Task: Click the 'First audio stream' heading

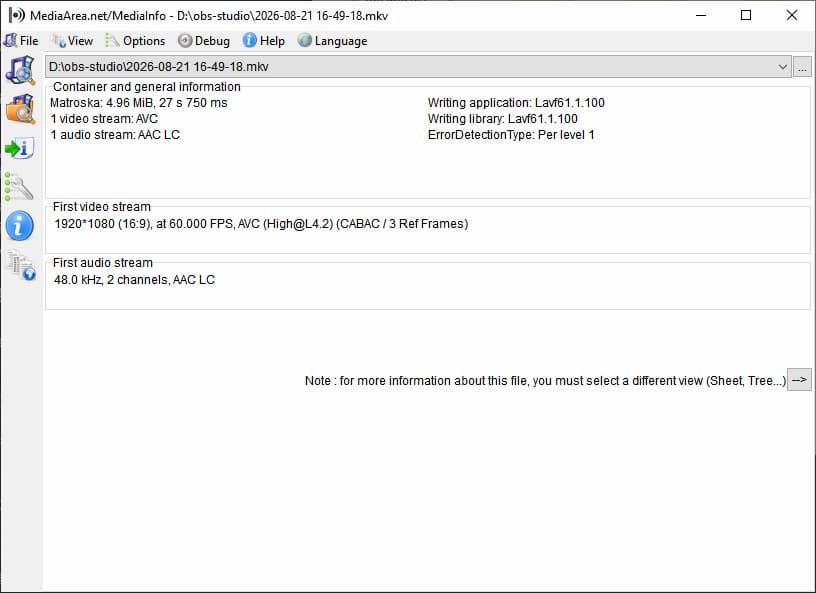Action: pos(103,263)
